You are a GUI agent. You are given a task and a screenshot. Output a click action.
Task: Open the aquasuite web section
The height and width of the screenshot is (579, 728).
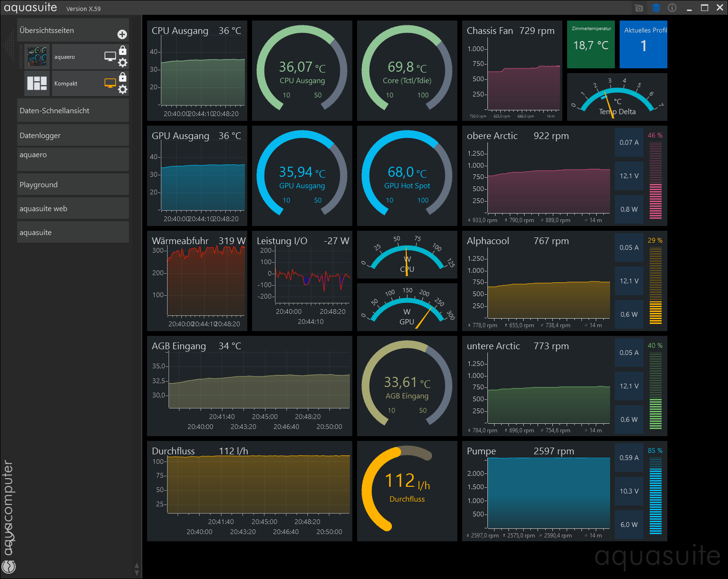click(x=73, y=208)
